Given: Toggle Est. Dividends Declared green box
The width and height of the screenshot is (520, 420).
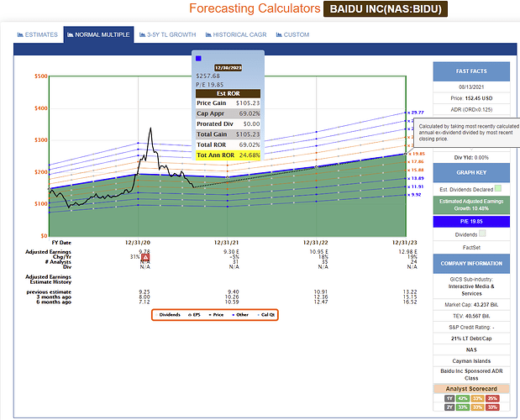Looking at the screenshot, I should coord(498,188).
